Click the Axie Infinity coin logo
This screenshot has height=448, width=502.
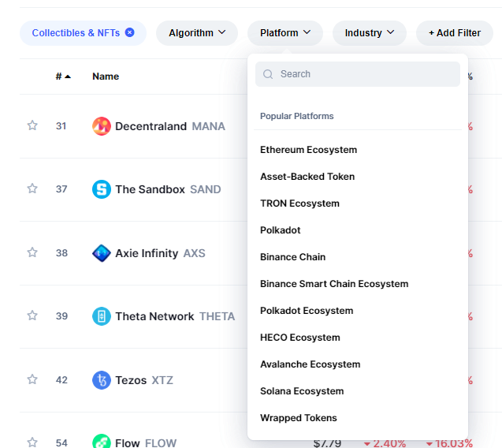(x=102, y=253)
